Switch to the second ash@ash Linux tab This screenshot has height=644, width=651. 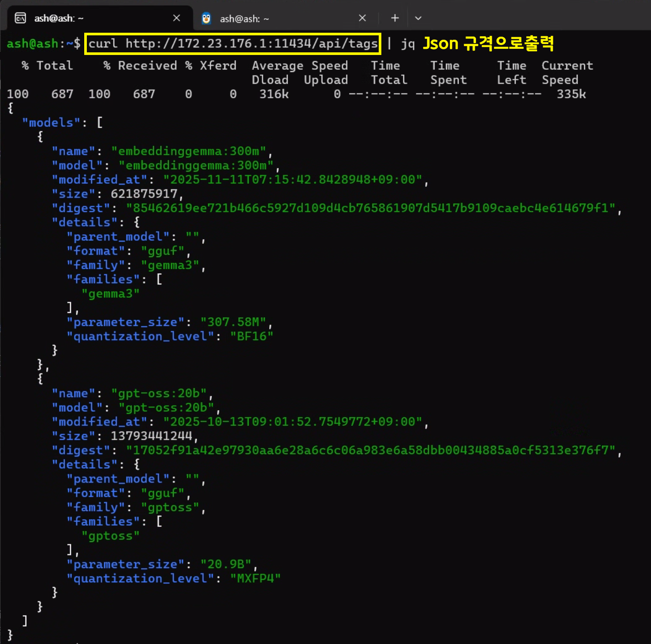tap(286, 18)
